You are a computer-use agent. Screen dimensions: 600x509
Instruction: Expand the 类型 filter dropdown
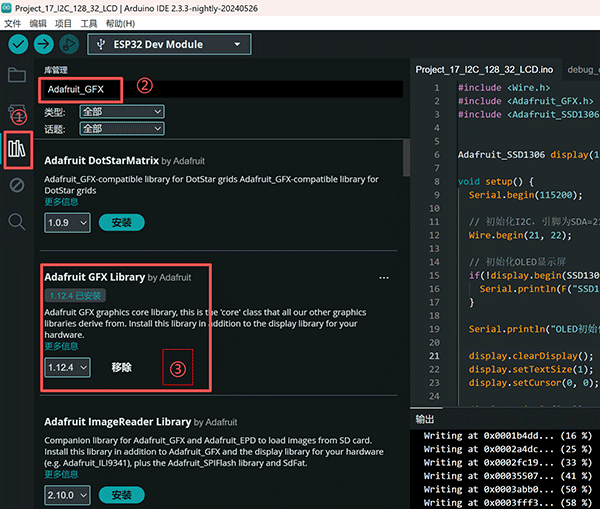(121, 112)
